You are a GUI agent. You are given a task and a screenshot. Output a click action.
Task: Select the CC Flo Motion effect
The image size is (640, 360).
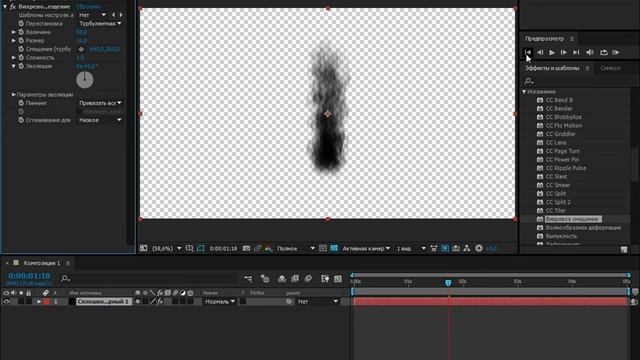pos(564,126)
